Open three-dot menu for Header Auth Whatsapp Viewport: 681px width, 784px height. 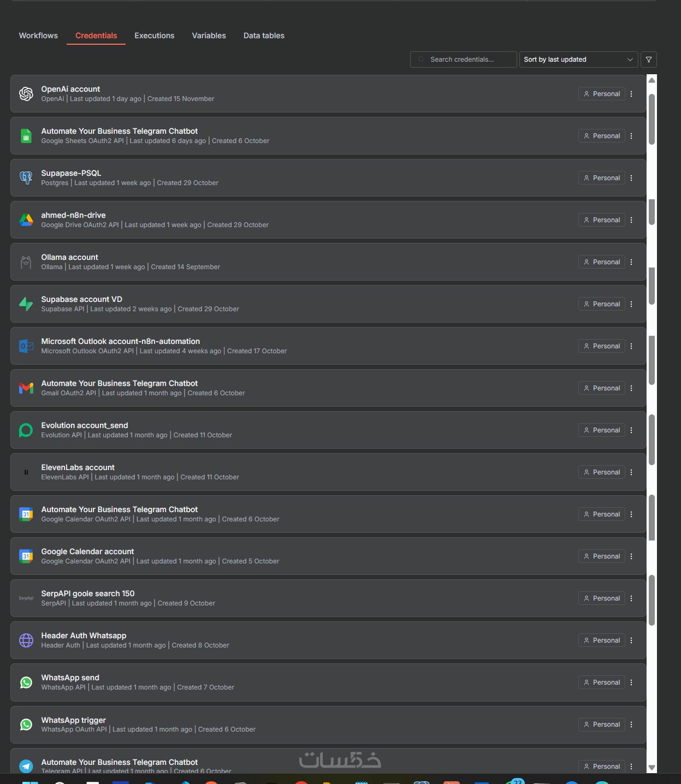coord(631,640)
